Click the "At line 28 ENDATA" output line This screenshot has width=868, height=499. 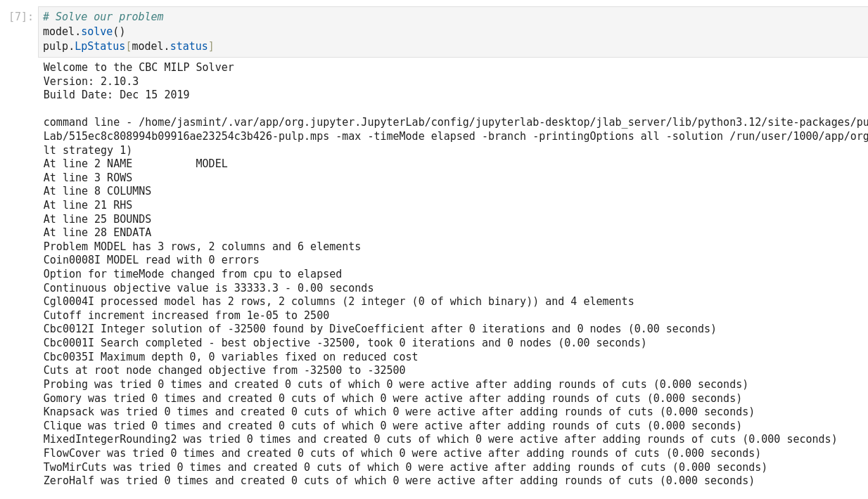(x=97, y=233)
